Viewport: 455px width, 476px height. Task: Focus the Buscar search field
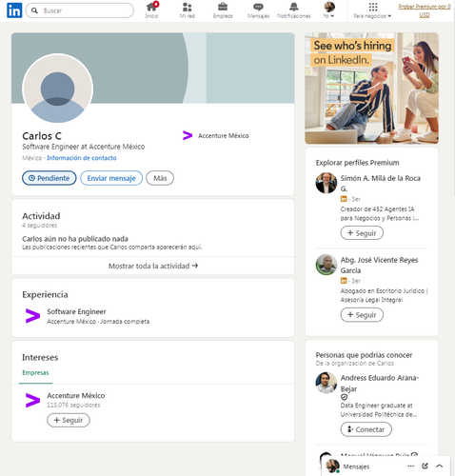pyautogui.click(x=80, y=10)
